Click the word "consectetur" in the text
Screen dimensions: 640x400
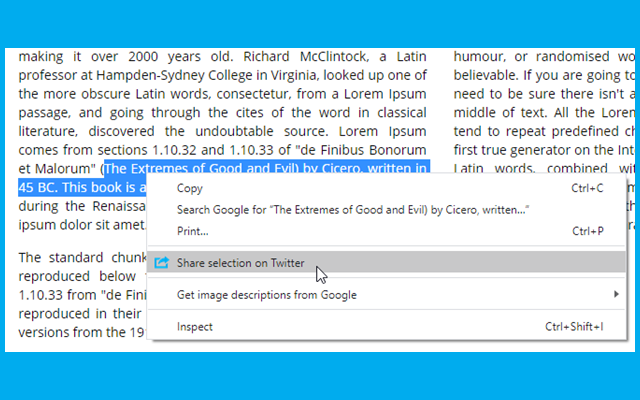(253, 94)
